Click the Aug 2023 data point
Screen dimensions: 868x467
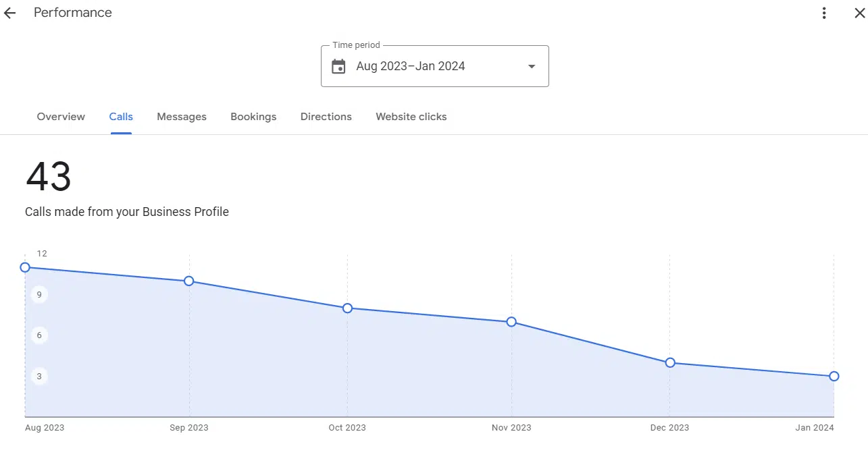[25, 267]
